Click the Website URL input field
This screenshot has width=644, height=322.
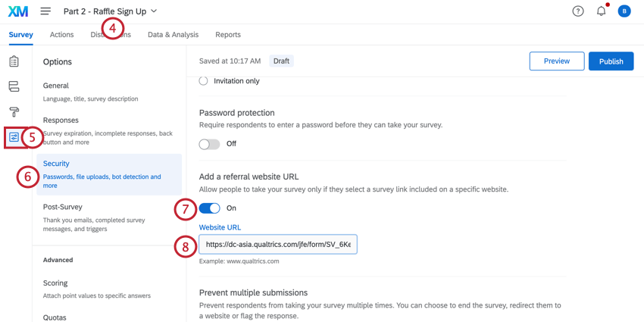click(278, 245)
